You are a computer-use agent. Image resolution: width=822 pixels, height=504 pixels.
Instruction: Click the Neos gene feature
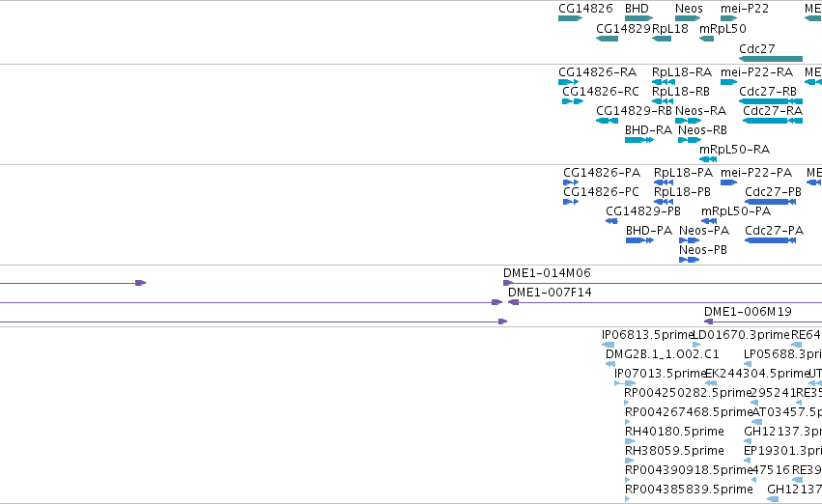pos(688,18)
